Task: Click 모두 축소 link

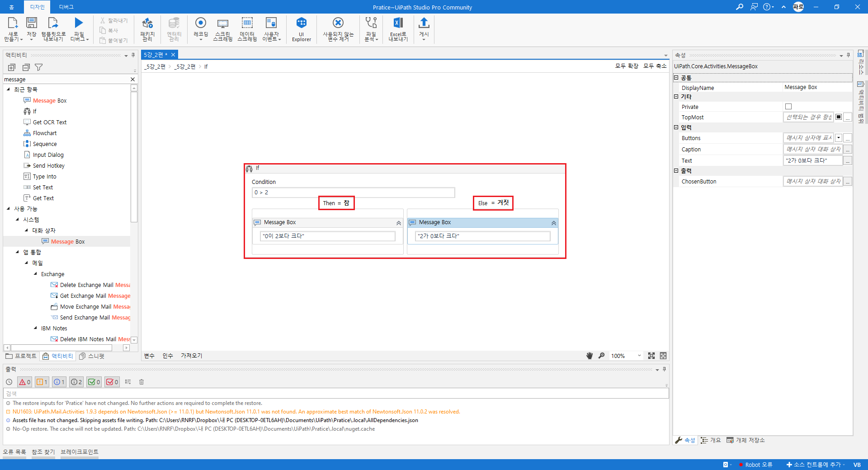Action: click(655, 66)
